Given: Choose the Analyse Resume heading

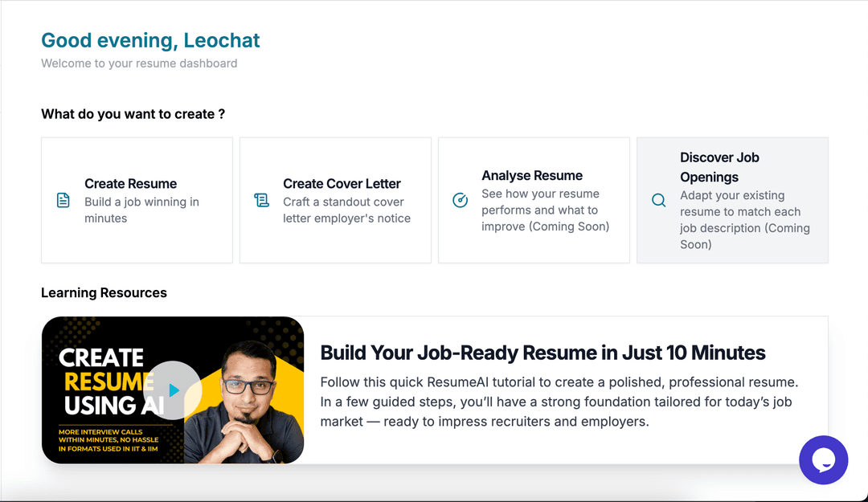Looking at the screenshot, I should pos(532,175).
